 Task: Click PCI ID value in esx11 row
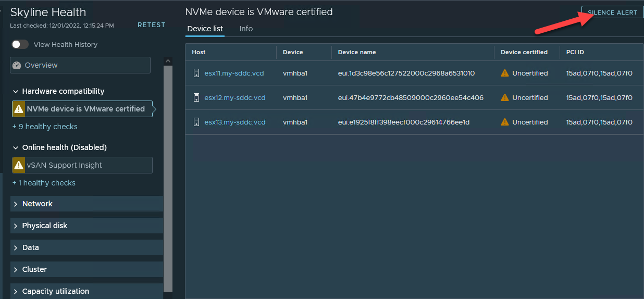click(599, 73)
